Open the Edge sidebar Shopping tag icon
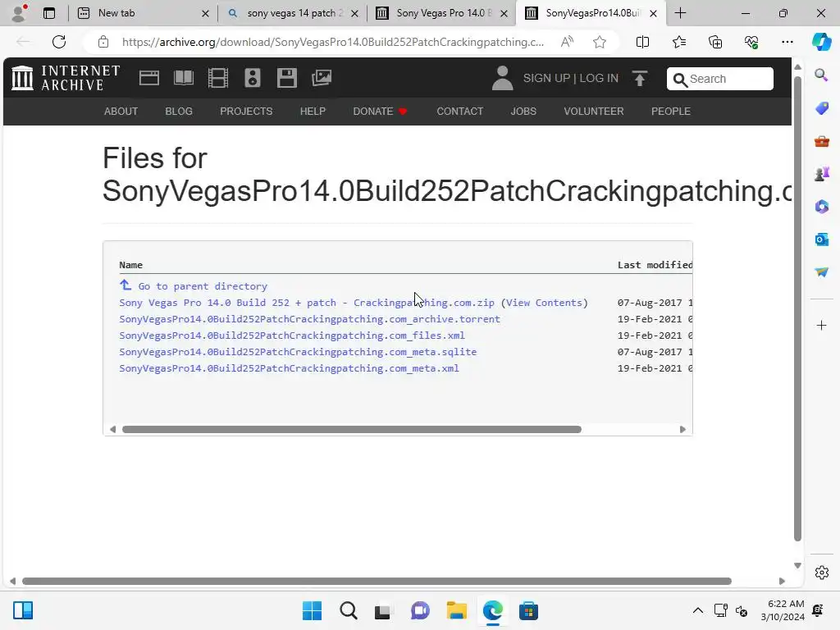The image size is (840, 630). [x=821, y=108]
